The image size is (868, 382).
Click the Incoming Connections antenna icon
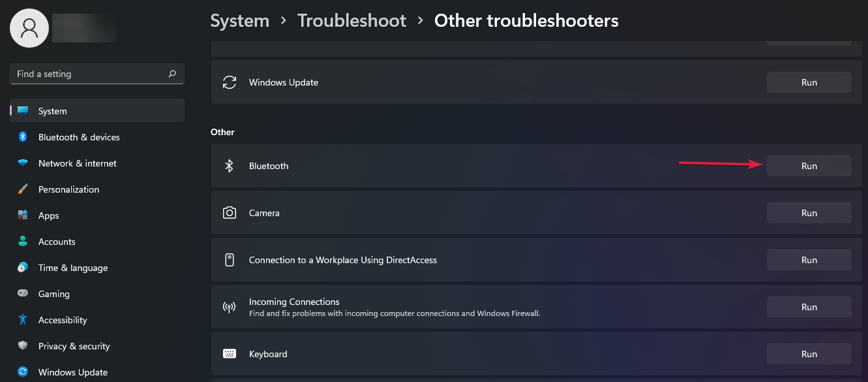[229, 306]
